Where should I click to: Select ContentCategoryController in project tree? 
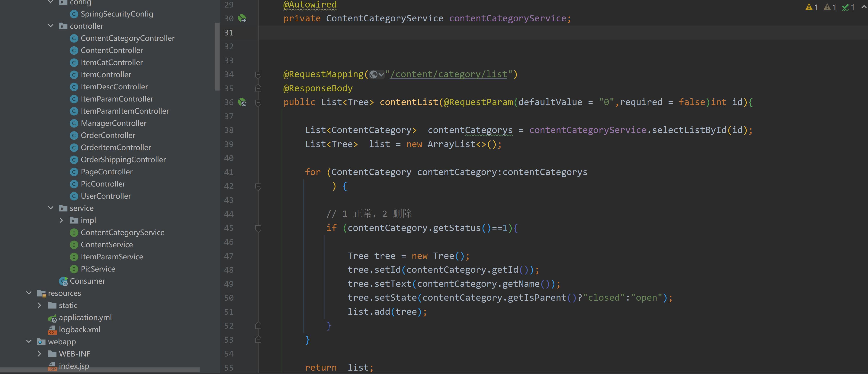pyautogui.click(x=128, y=38)
